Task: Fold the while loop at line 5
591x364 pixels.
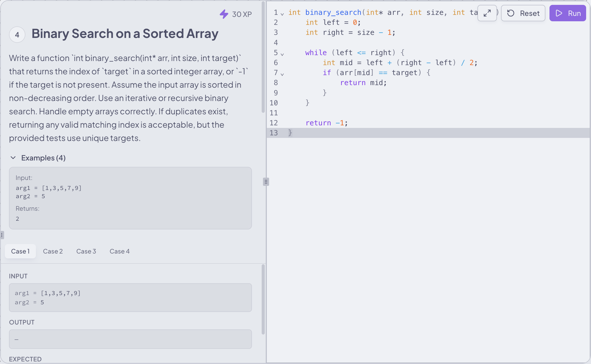Action: click(x=282, y=54)
